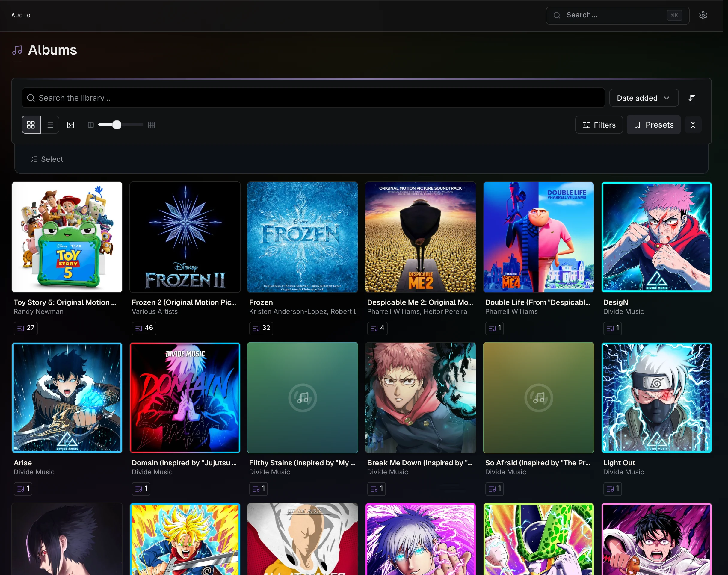Image resolution: width=728 pixels, height=575 pixels.
Task: Open the dark-haired anime portrait cover, bottom row
Action: click(67, 539)
